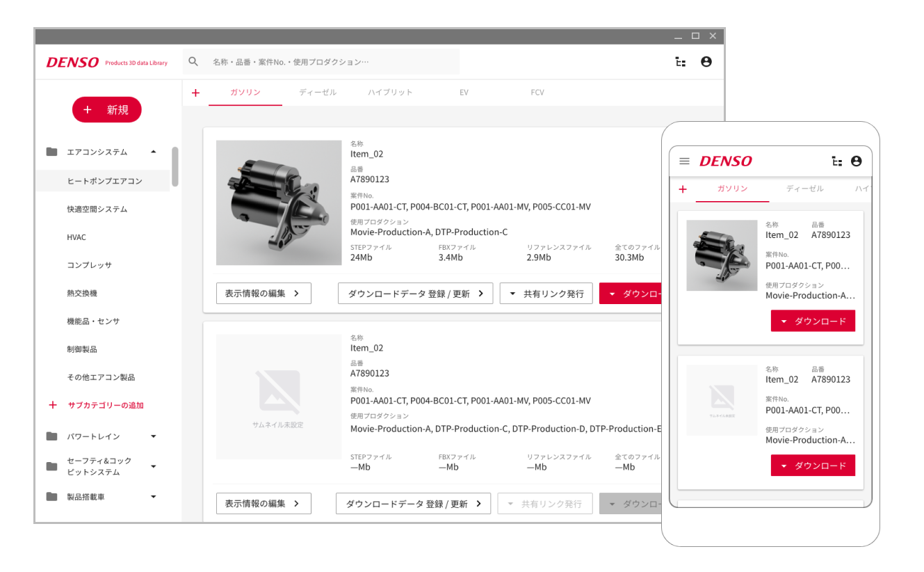Open the desktop hierarchy tree icon
This screenshot has width=924, height=572.
681,62
